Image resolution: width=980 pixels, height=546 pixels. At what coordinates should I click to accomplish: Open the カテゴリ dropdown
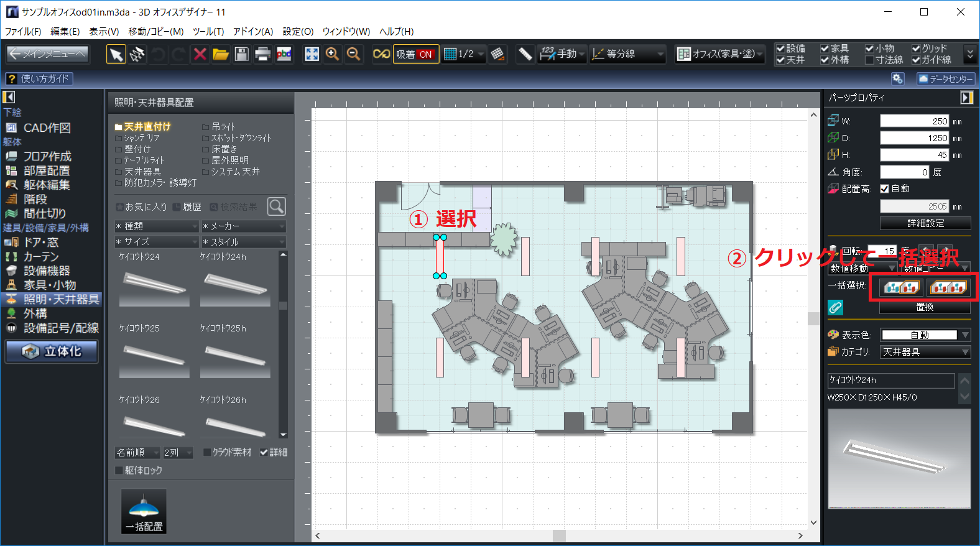pos(925,352)
